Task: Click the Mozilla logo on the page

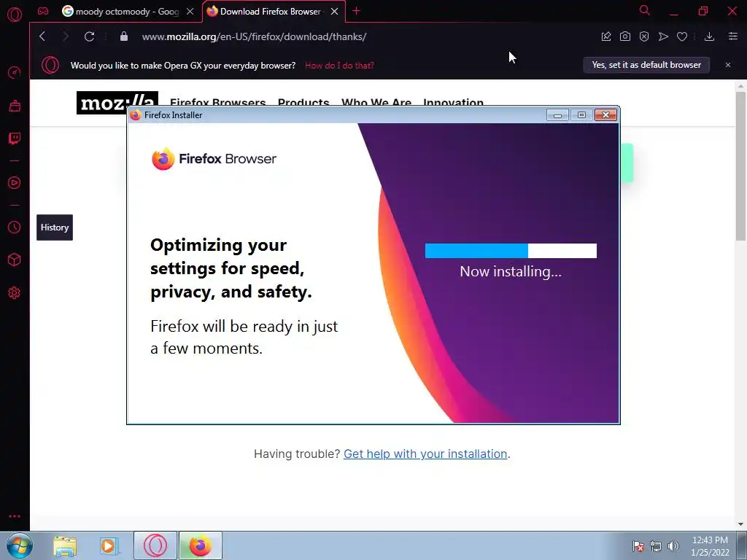Action: click(x=117, y=102)
